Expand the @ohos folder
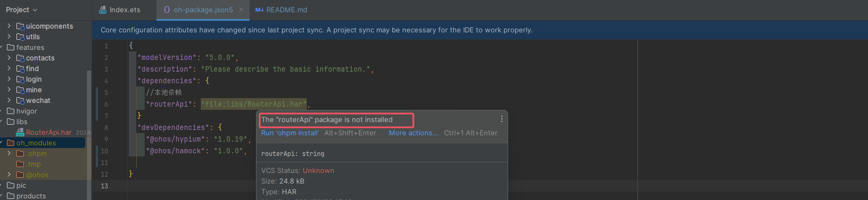The image size is (868, 200). tap(9, 175)
